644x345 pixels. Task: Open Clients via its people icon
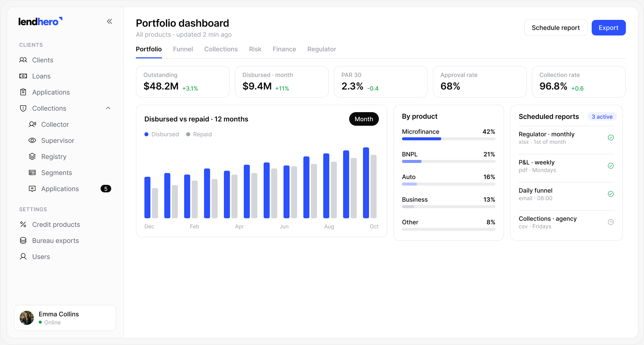click(23, 60)
